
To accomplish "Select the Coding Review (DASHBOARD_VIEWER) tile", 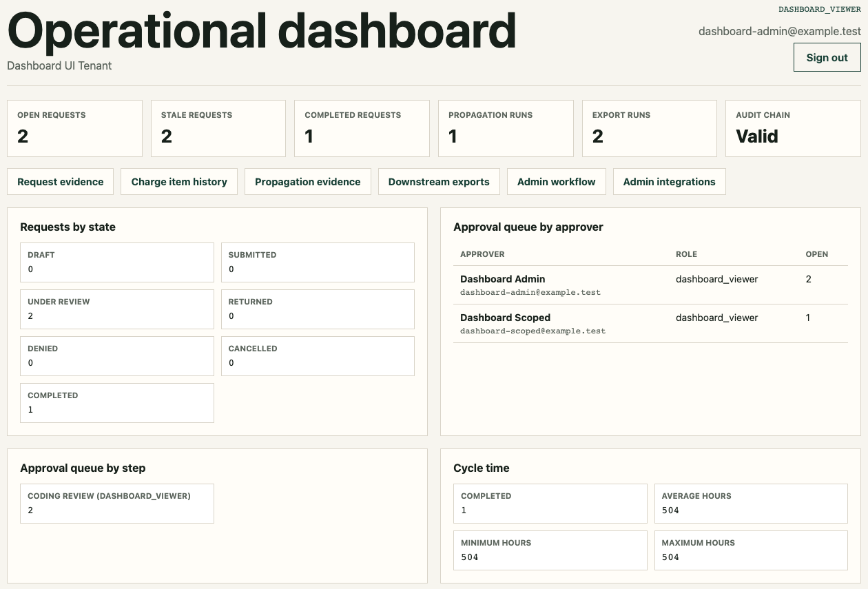I will pyautogui.click(x=117, y=503).
